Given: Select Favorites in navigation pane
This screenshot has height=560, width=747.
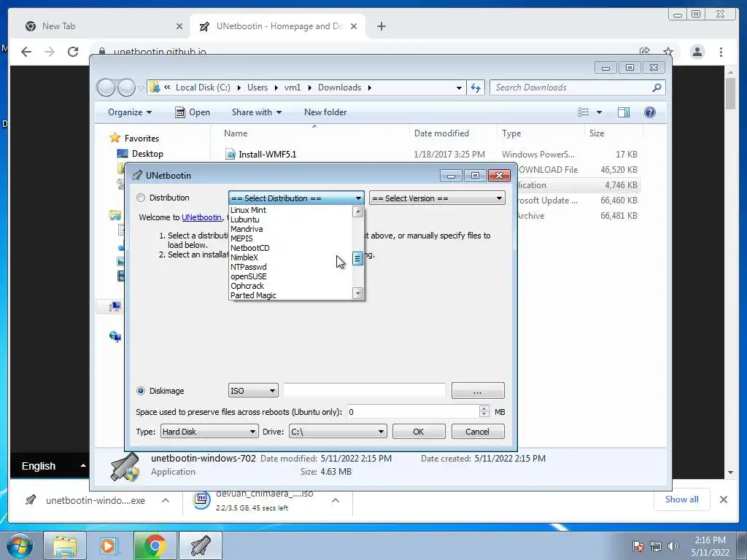Looking at the screenshot, I should [x=142, y=138].
